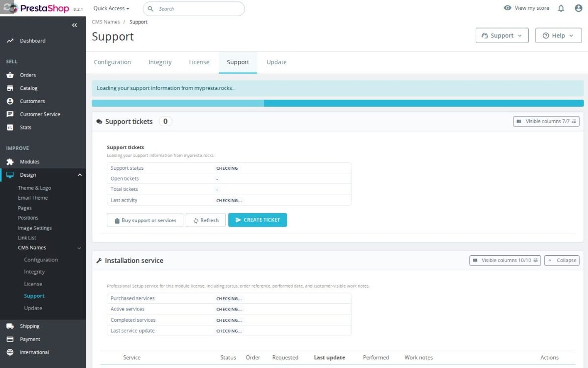
Task: Sort table by Service column header
Action: (x=132, y=358)
